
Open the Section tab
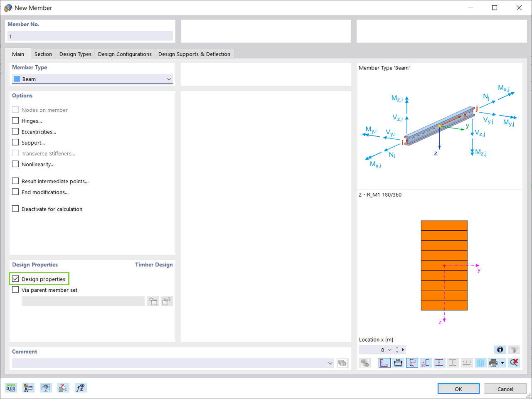click(43, 54)
